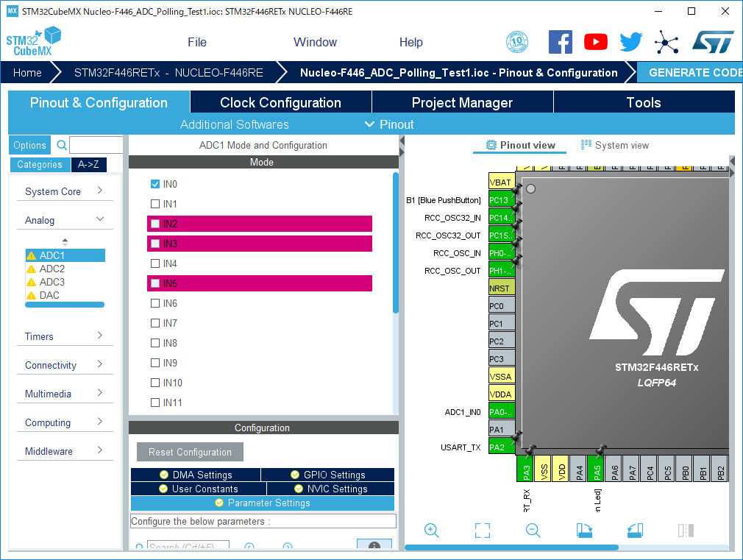Viewport: 743px width, 560px height.
Task: Switch to the Clock Configuration tab
Action: click(280, 102)
